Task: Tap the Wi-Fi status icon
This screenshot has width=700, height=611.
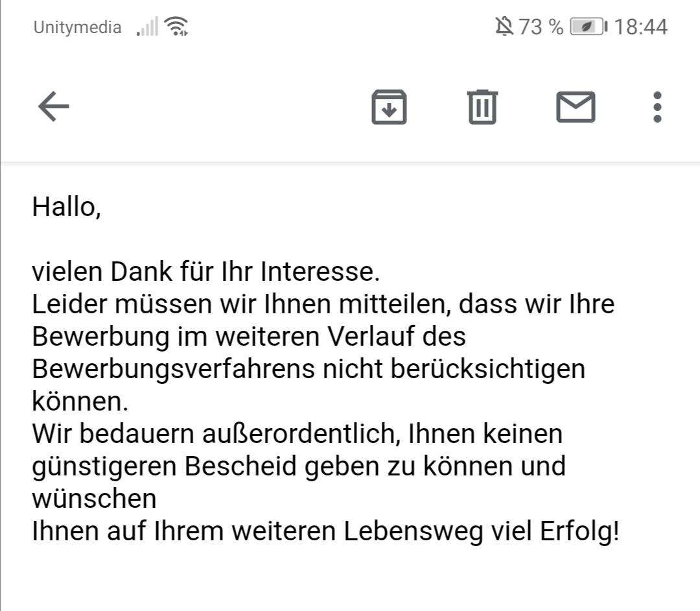Action: pos(176,27)
